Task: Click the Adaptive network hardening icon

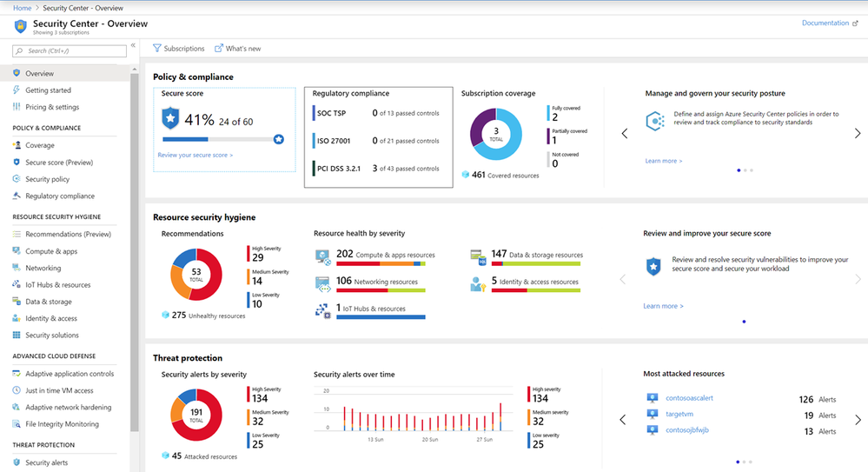Action: tap(17, 407)
